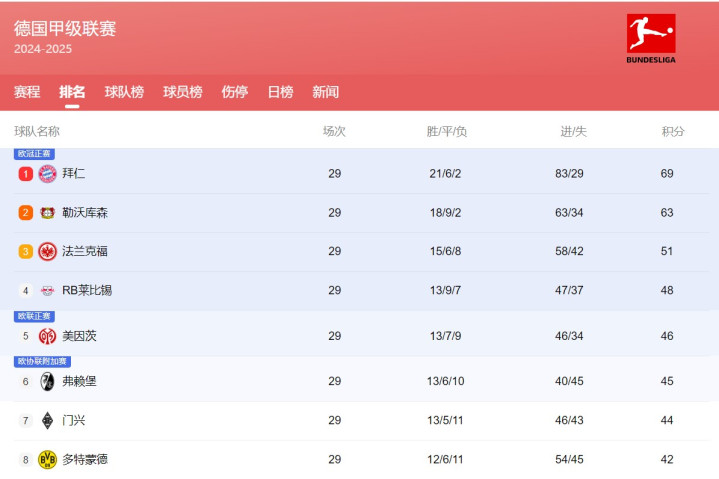
Task: Click Leipzig's goals 47/37
Action: click(569, 290)
